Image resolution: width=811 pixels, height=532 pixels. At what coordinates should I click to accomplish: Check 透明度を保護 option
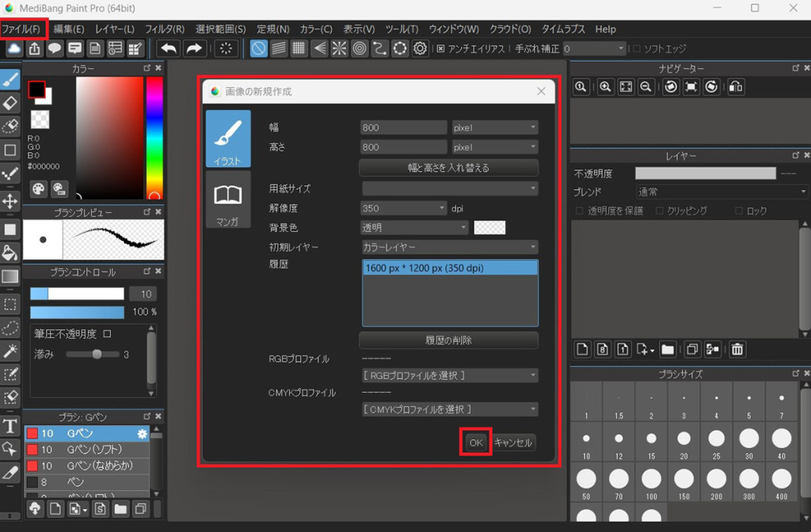[x=579, y=211]
